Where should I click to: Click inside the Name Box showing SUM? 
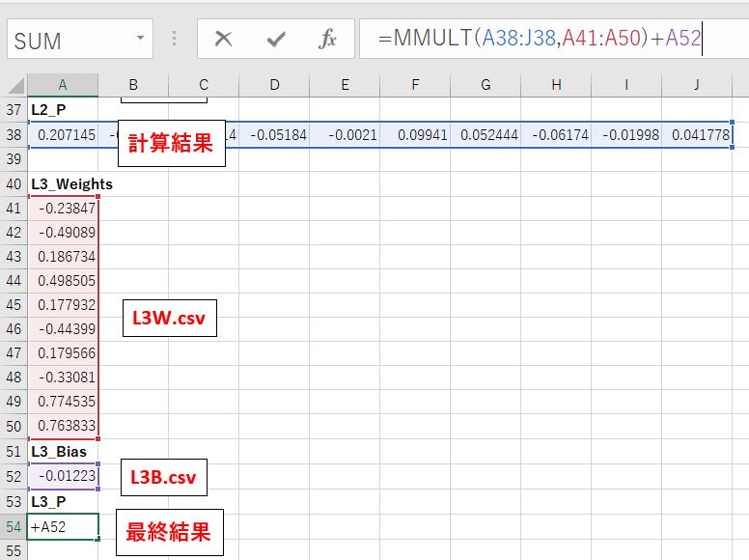pos(68,41)
